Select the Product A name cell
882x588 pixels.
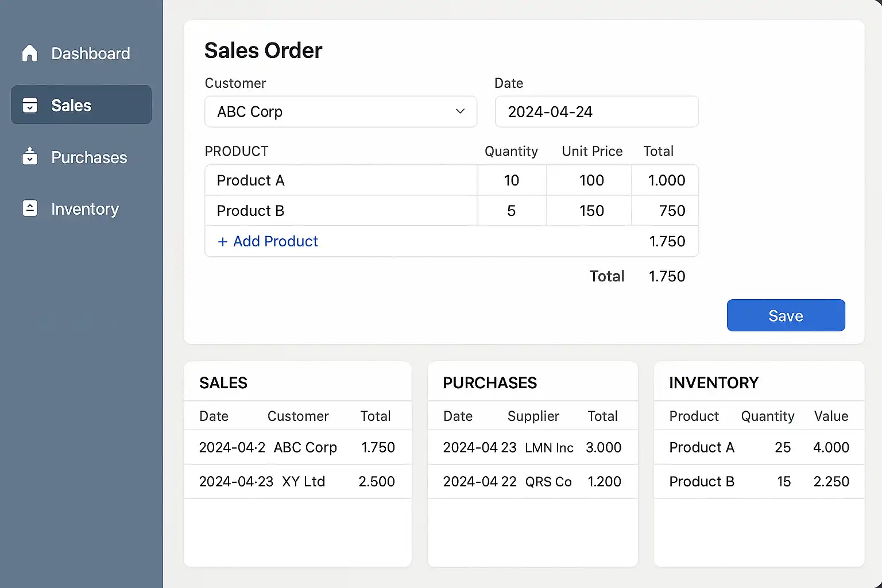pos(340,180)
